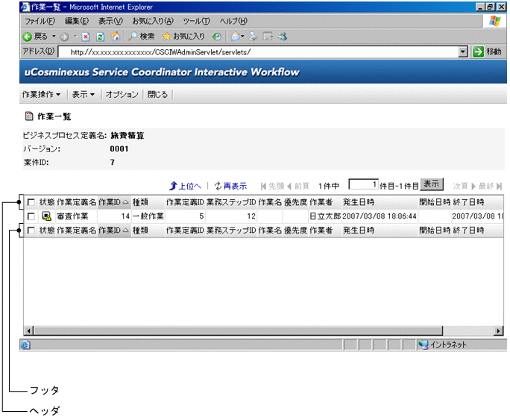Screen dimensions: 510x420
Task: Click the Mail toolbar icon
Action: point(236,37)
